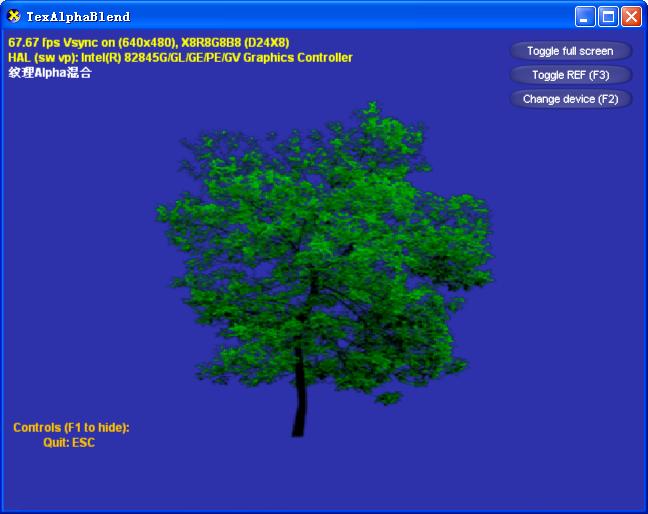Open the Change device (F2) dialog
648x514 pixels.
[x=571, y=99]
